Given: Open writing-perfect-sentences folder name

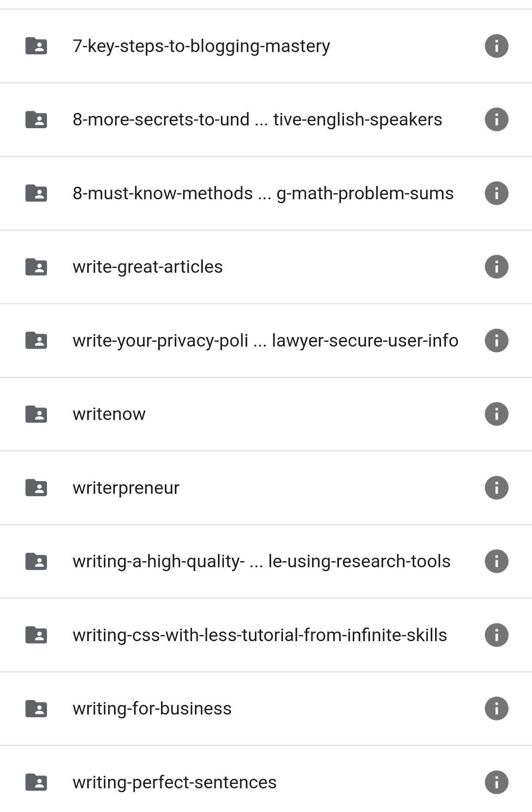Looking at the screenshot, I should [175, 783].
